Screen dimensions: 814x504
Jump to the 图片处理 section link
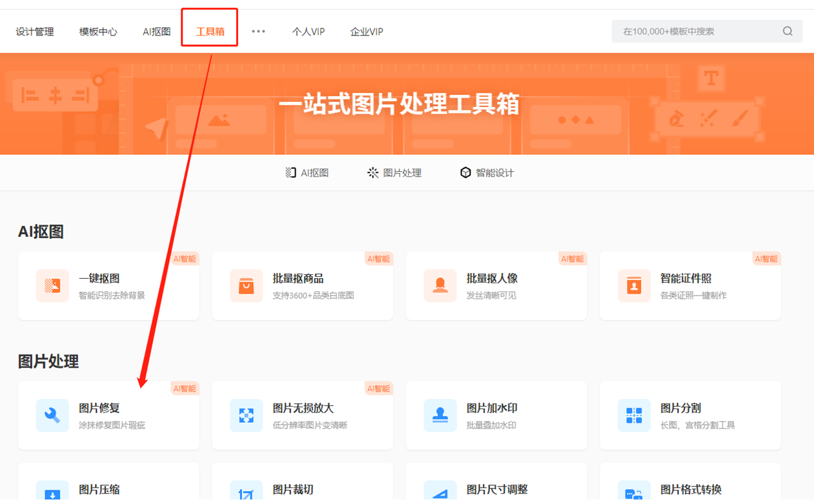coord(394,172)
